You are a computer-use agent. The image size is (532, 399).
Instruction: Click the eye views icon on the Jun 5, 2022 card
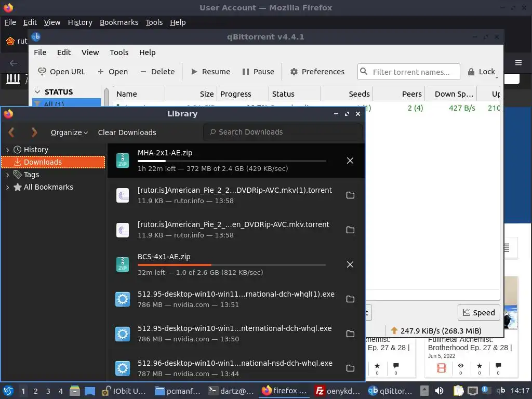[460, 365]
